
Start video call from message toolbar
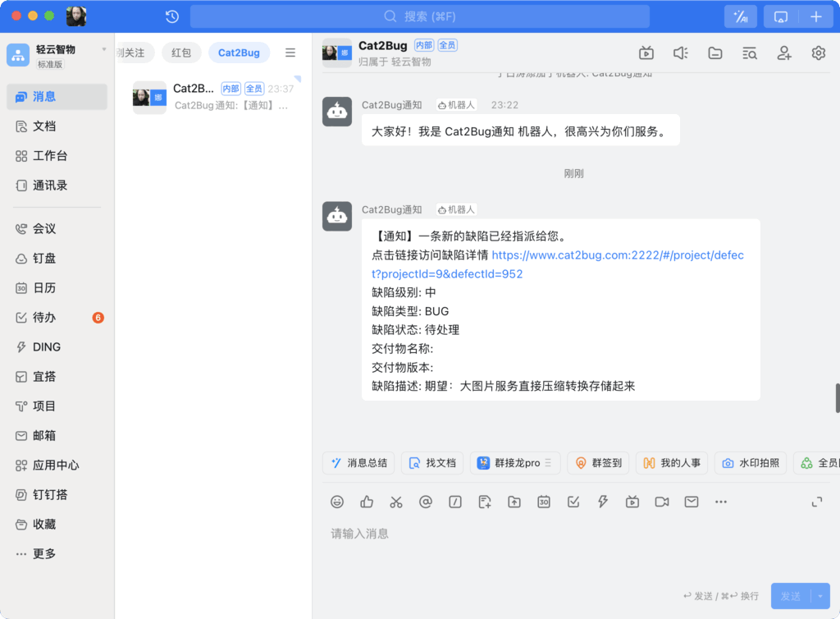coord(662,502)
